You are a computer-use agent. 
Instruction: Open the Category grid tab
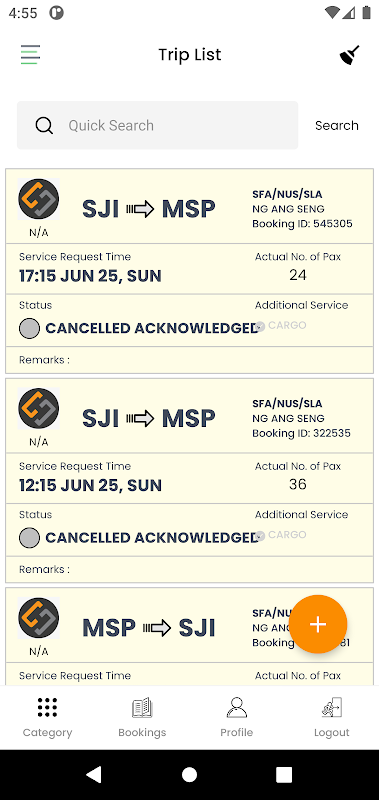click(47, 717)
